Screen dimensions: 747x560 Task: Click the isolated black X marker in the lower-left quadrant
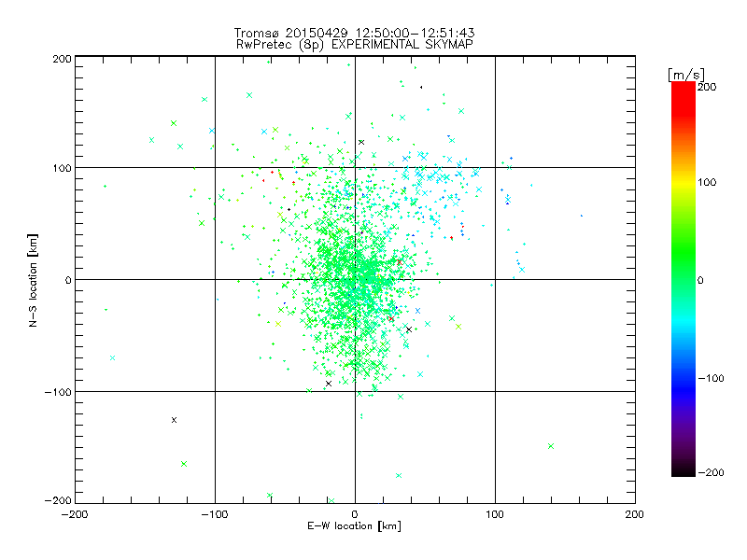(174, 420)
